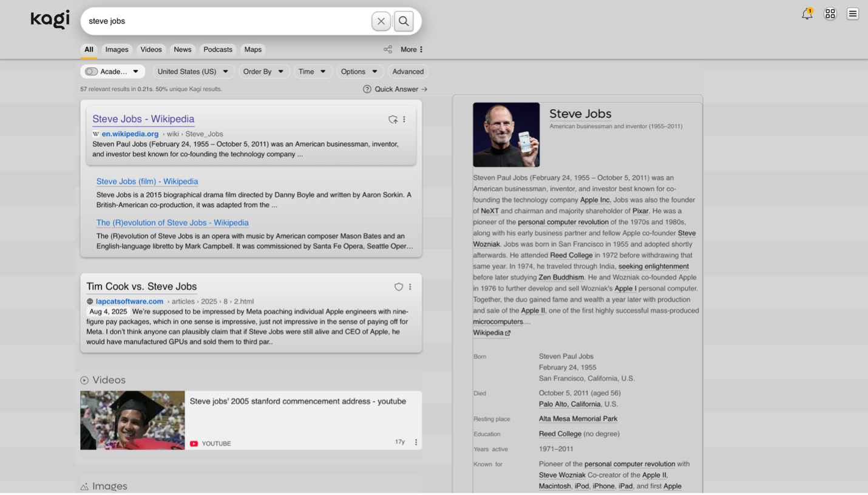Click the Advanced filter button
Screen dimensions: 868x495
pyautogui.click(x=408, y=72)
